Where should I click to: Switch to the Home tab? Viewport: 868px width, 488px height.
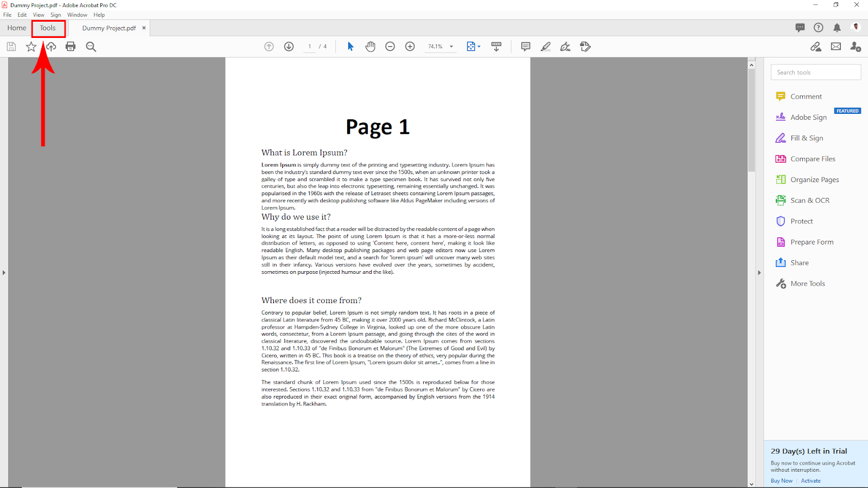pos(17,28)
